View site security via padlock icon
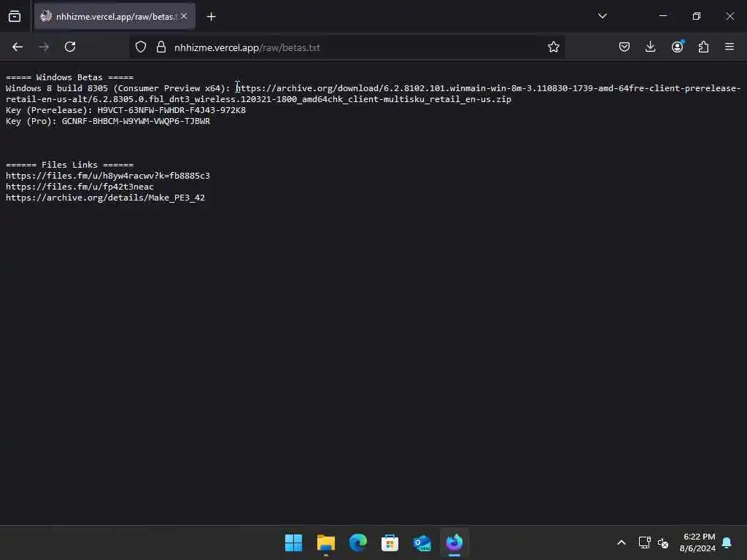 pyautogui.click(x=161, y=47)
